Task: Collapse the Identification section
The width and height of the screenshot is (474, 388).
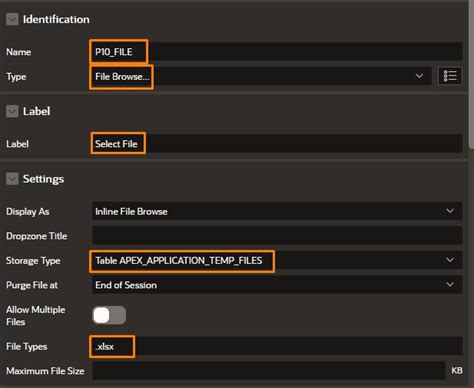Action: [12, 19]
